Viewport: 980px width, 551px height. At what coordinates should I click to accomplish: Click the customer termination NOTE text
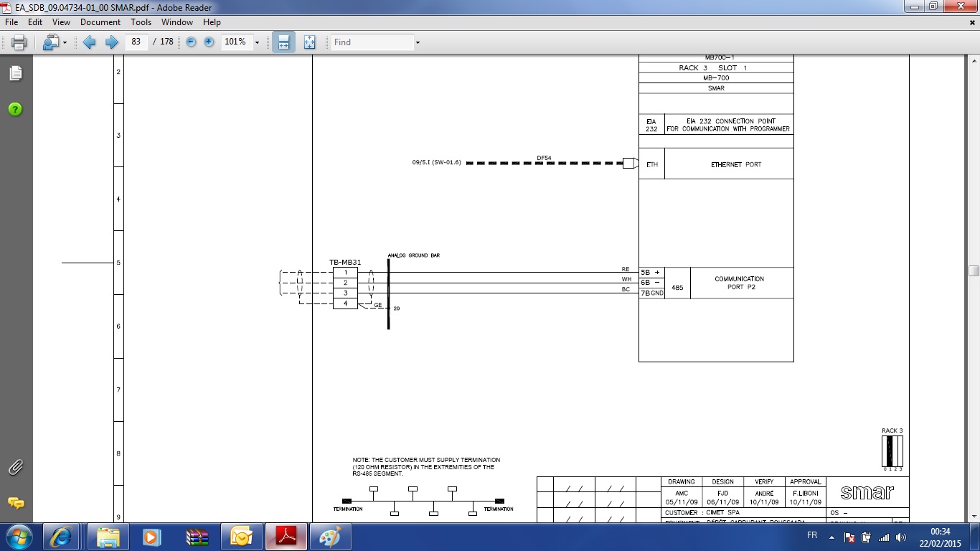426,466
